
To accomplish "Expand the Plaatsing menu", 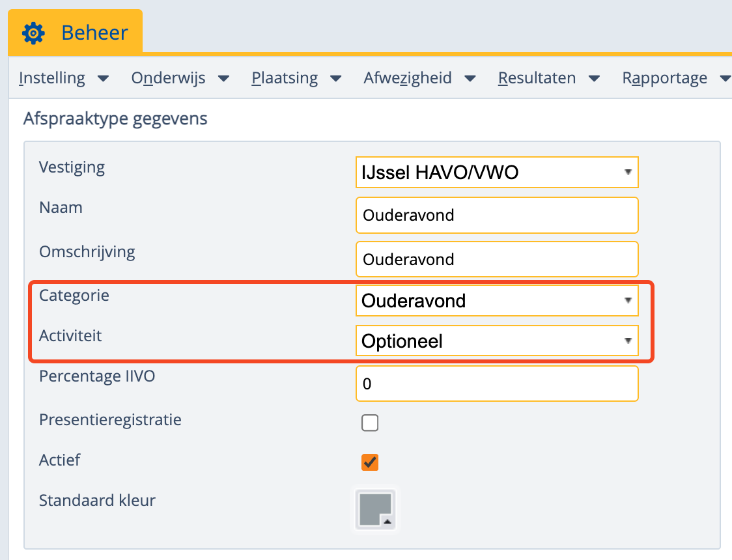I will [285, 78].
